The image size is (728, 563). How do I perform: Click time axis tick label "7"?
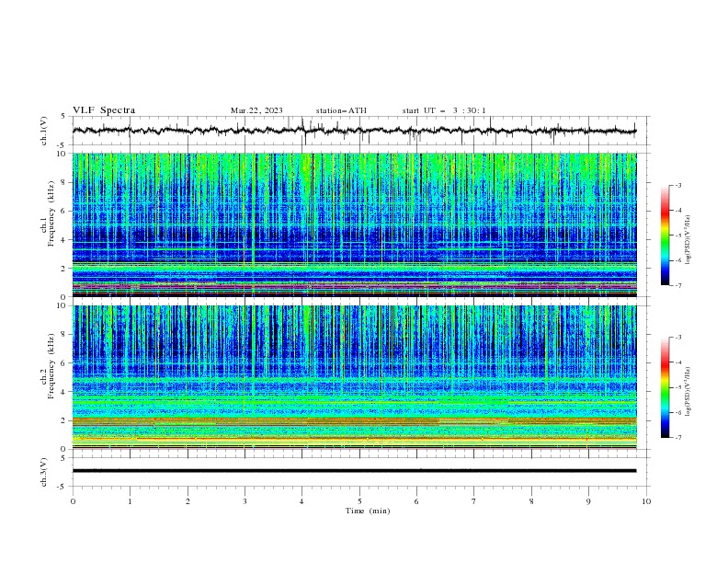tap(474, 501)
